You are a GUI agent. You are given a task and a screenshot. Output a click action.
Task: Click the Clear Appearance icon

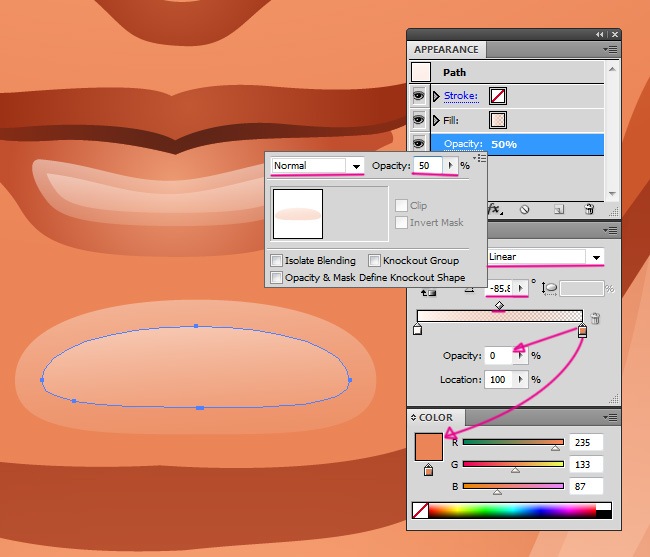pyautogui.click(x=524, y=209)
